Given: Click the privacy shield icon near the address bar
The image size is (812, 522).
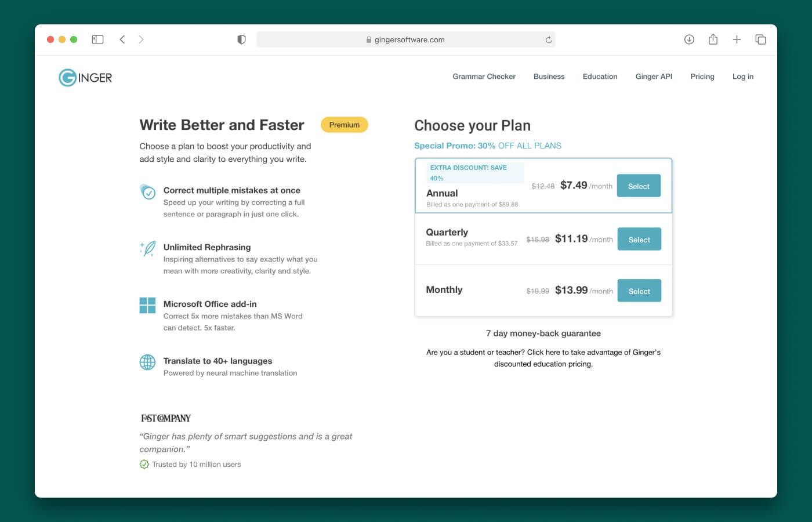Looking at the screenshot, I should [241, 39].
